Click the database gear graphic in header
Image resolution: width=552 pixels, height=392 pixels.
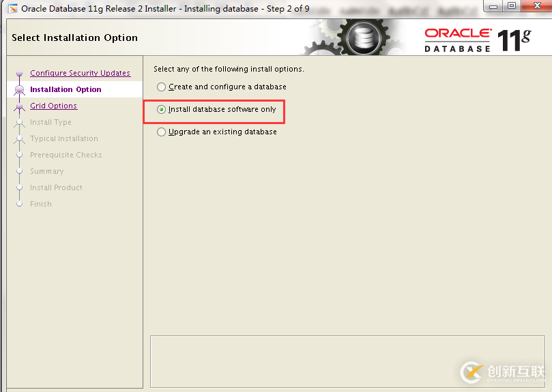pyautogui.click(x=362, y=37)
